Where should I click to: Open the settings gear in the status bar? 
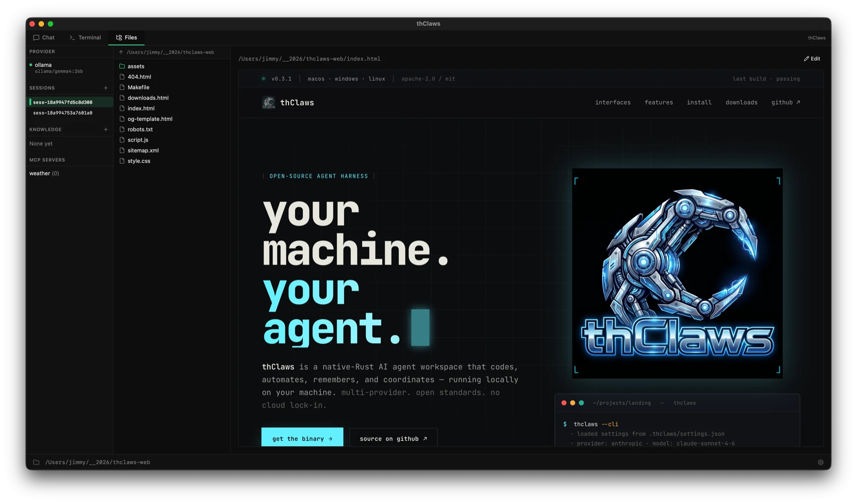(x=821, y=462)
